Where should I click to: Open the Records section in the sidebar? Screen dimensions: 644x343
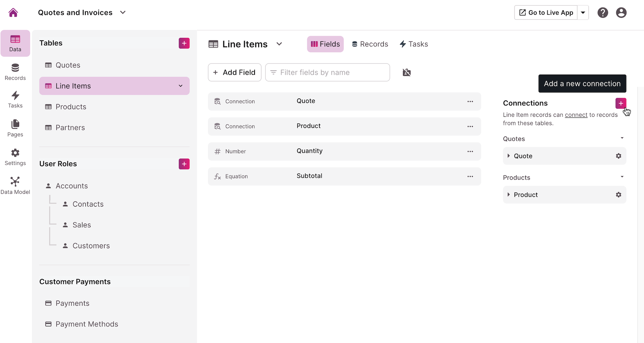(x=15, y=71)
